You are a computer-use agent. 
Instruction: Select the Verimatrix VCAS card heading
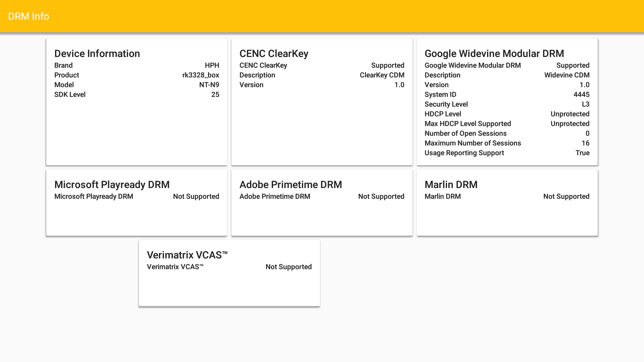[187, 255]
